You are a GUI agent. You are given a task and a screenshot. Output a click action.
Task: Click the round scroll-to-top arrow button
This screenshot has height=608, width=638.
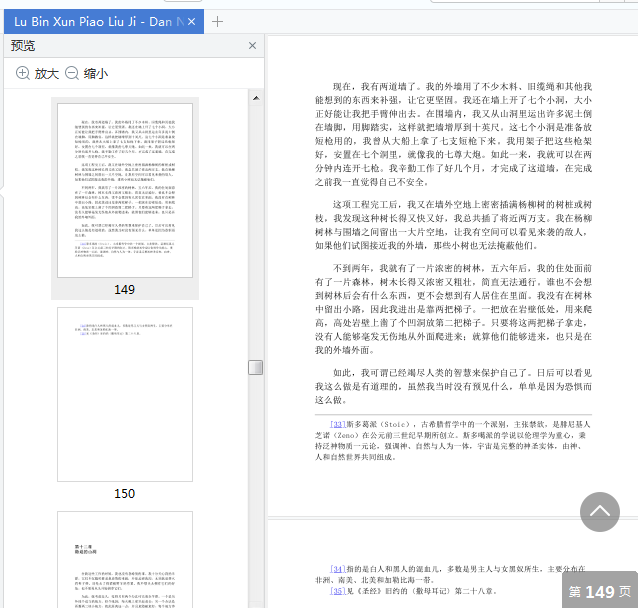(600, 511)
